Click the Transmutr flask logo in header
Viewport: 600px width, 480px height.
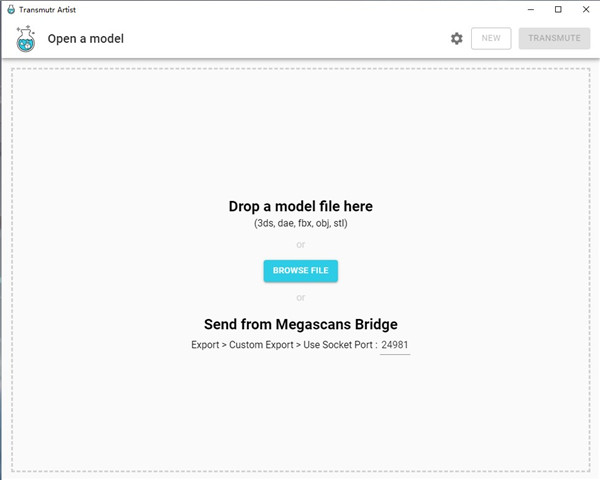(25, 39)
